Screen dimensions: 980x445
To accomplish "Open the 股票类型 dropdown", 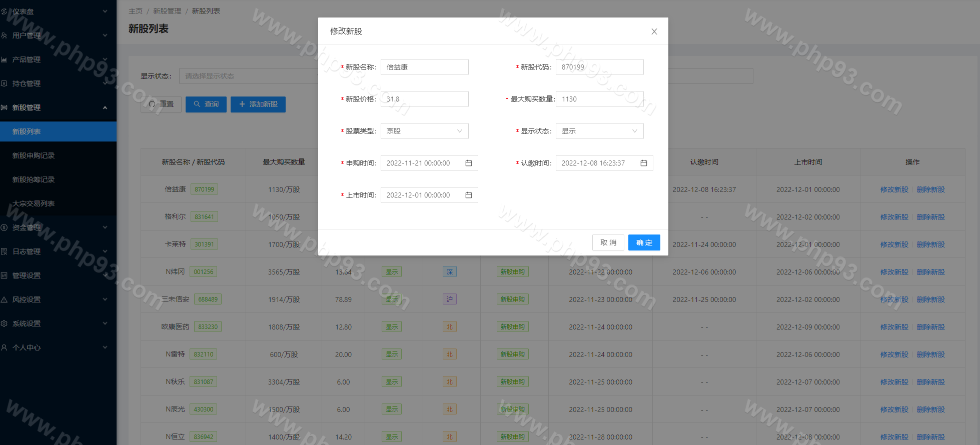I will [424, 131].
